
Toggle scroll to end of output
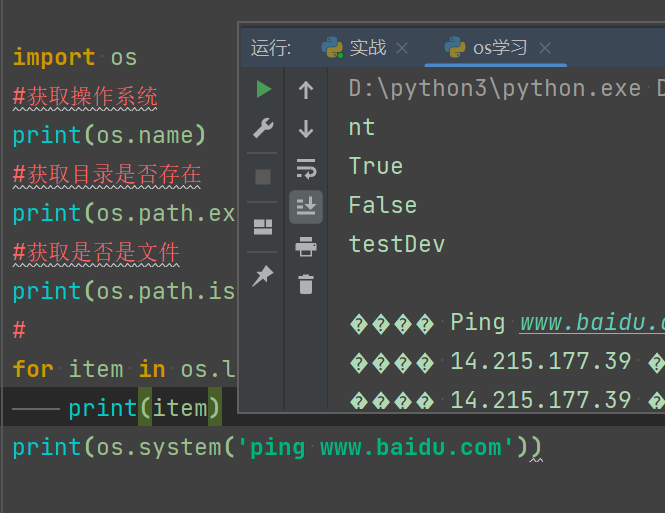(306, 207)
